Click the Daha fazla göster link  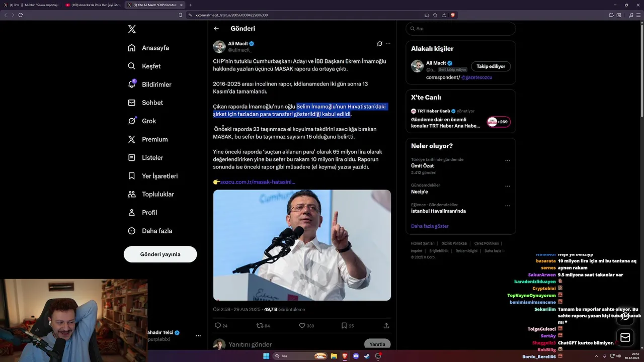[430, 226]
